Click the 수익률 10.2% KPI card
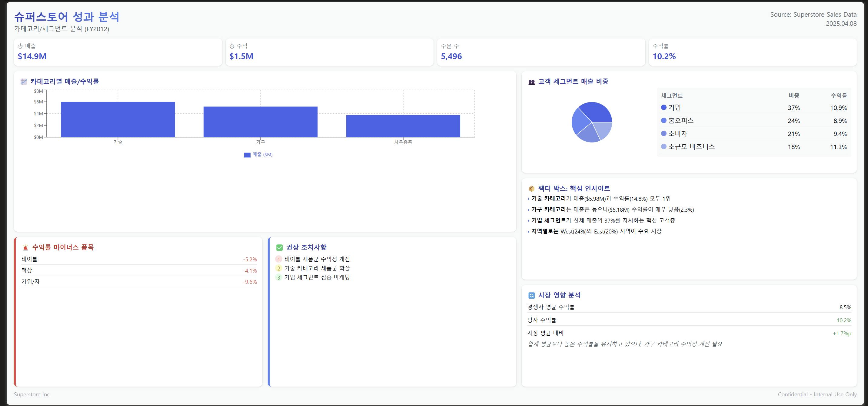Viewport: 868px width, 406px height. coord(753,52)
